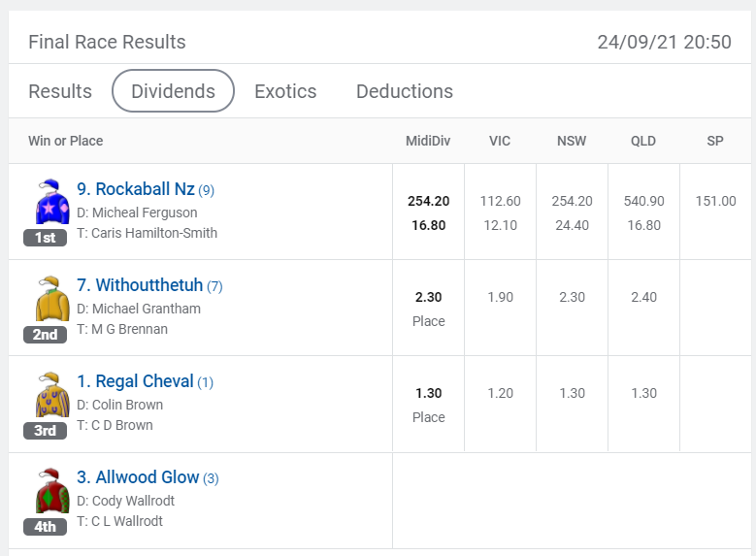Click Allwood Glow red-green silks icon
756x556 pixels.
[52, 490]
